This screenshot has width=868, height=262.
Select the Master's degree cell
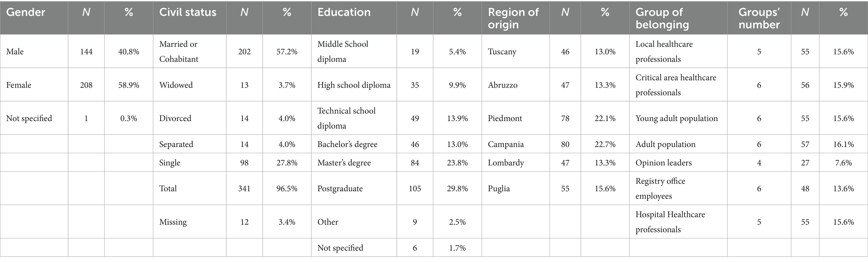point(344,163)
